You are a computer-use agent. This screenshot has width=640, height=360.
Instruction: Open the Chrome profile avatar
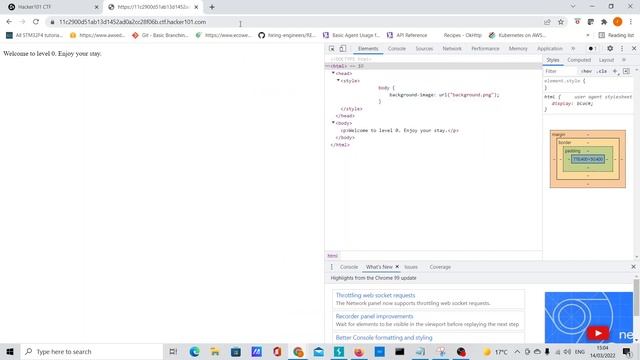pyautogui.click(x=618, y=22)
